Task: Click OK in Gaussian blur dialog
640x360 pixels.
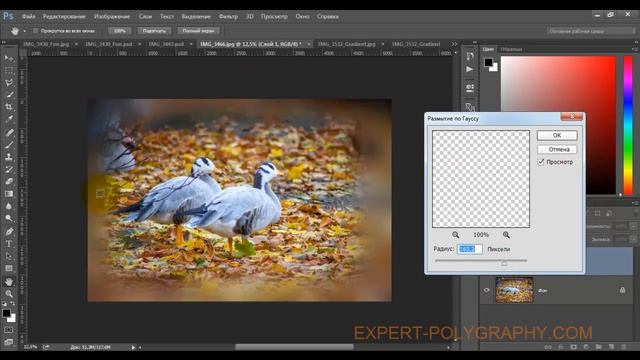Action: (x=557, y=135)
